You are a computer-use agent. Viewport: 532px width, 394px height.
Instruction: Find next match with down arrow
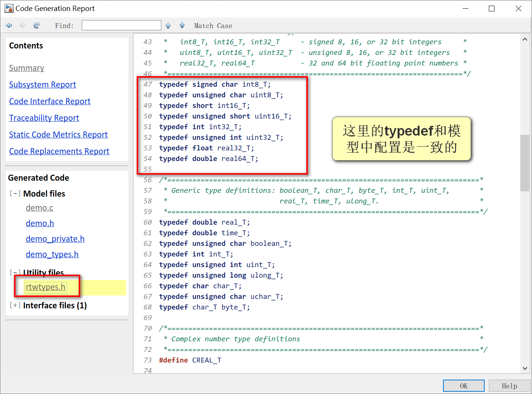click(x=182, y=25)
